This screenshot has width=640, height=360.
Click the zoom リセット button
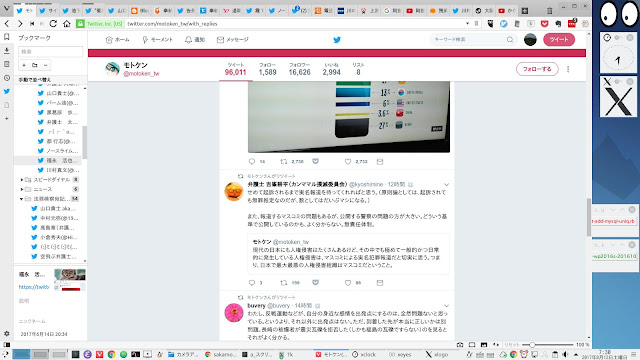[511, 344]
